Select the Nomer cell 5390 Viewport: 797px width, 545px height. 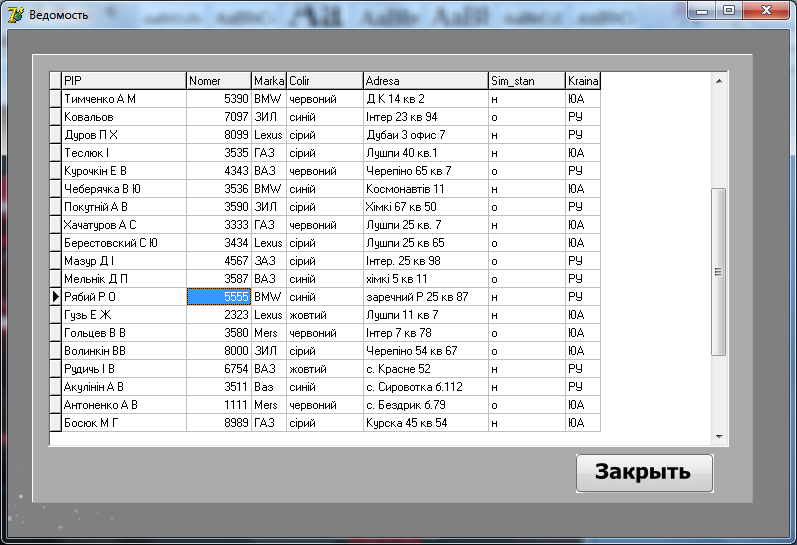click(219, 99)
